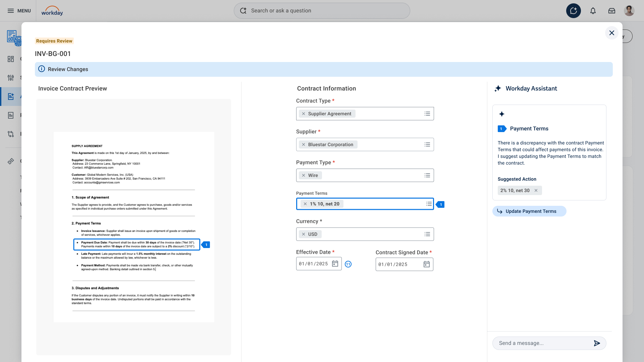644x362 pixels.
Task: Send the assistant message with arrow icon
Action: click(597, 343)
